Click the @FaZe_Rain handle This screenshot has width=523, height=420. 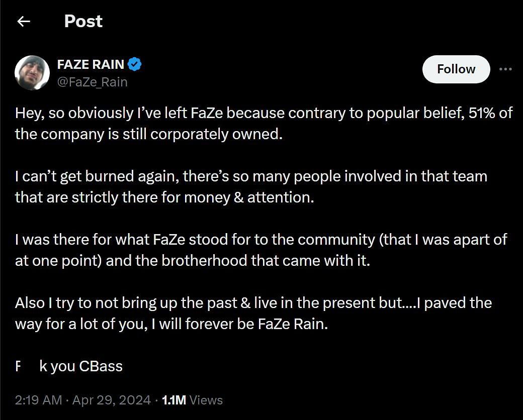point(92,82)
